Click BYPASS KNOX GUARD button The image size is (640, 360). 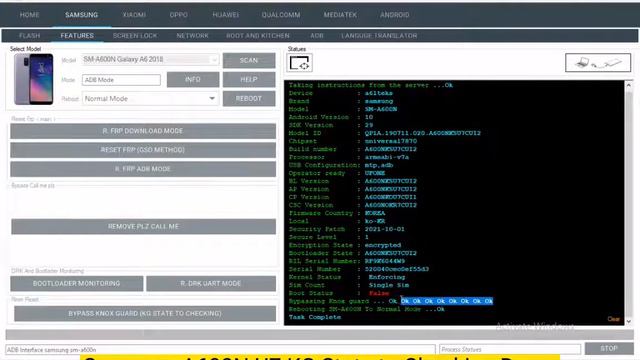pos(145,313)
